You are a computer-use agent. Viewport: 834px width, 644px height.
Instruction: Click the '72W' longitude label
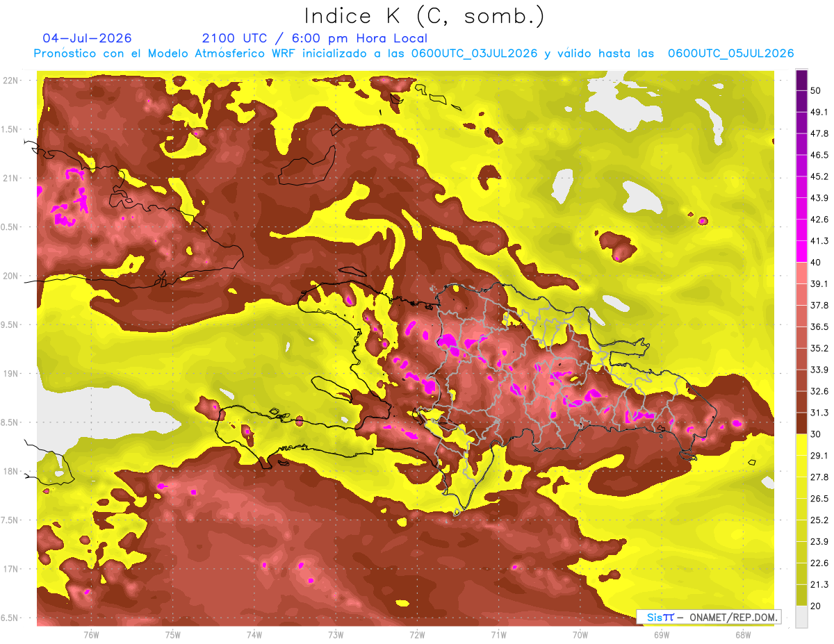pyautogui.click(x=417, y=634)
